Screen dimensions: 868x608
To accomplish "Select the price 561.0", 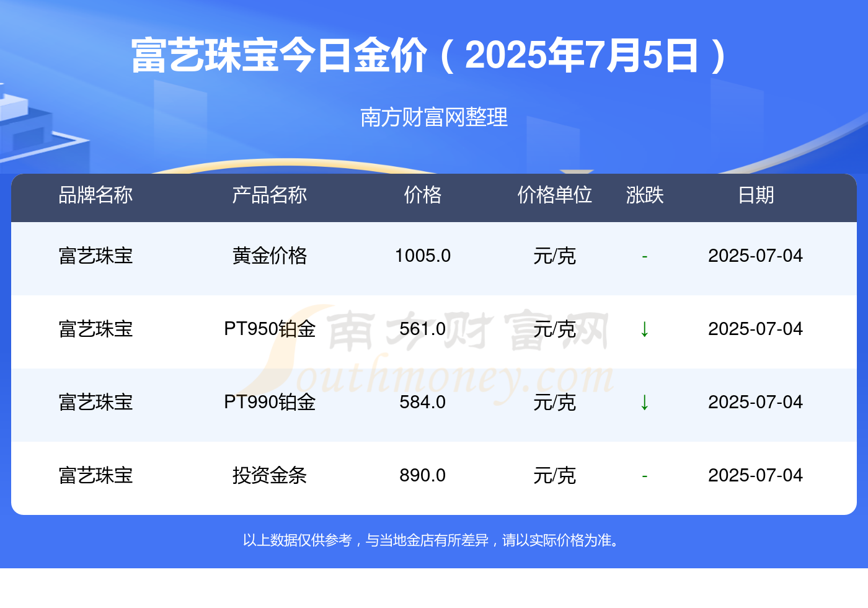I will pos(423,329).
